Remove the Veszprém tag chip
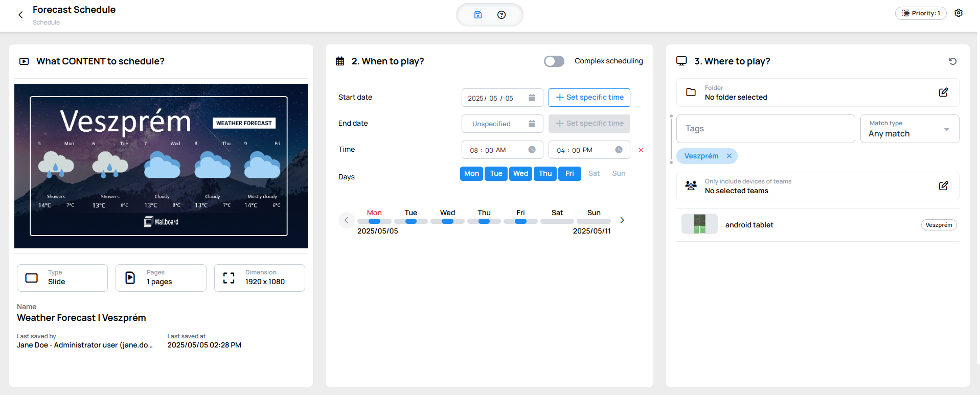The width and height of the screenshot is (980, 395). [730, 156]
